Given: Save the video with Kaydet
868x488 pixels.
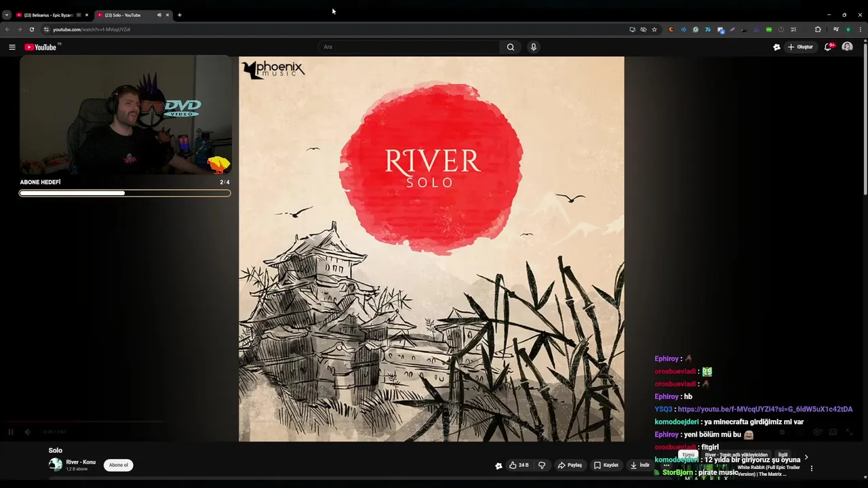Looking at the screenshot, I should [606, 465].
